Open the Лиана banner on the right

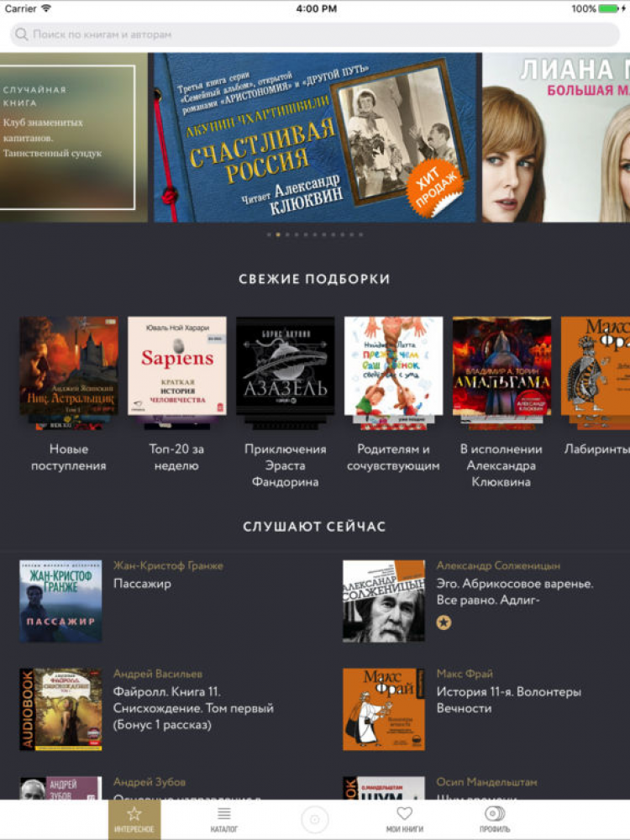pyautogui.click(x=556, y=137)
